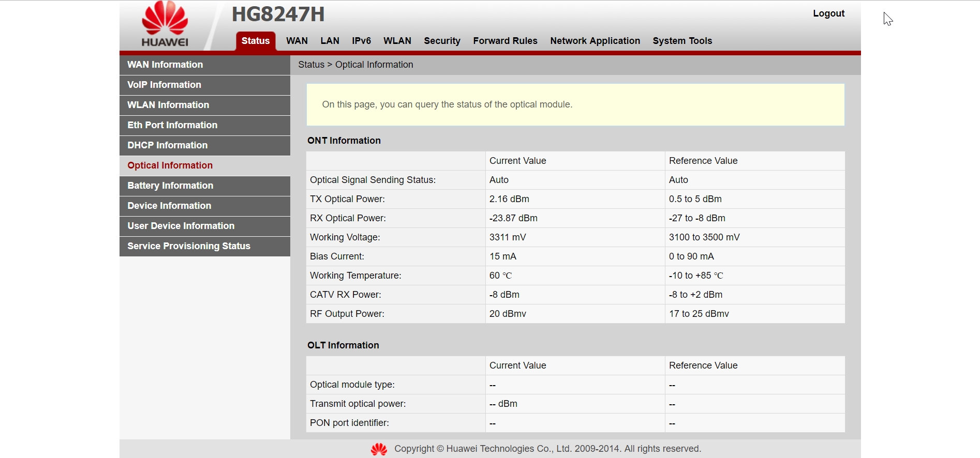
Task: Open Service Provisioning Status page
Action: click(205, 246)
